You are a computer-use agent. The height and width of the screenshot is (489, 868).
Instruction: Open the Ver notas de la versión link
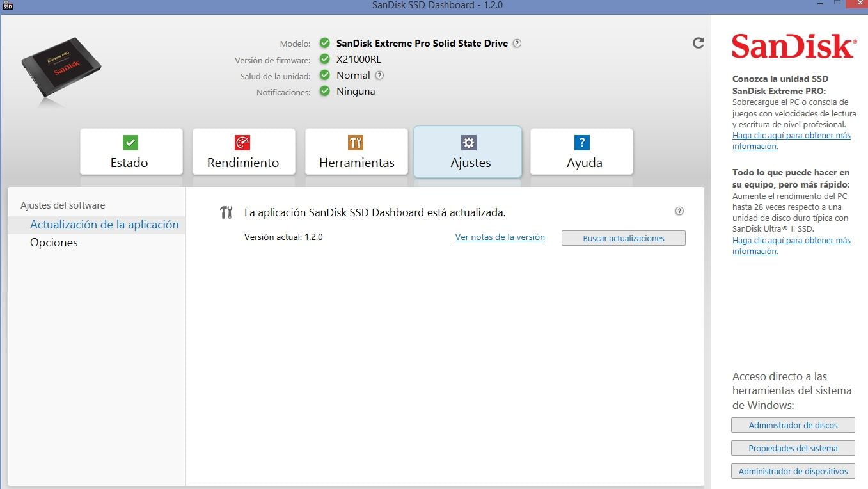(x=500, y=237)
